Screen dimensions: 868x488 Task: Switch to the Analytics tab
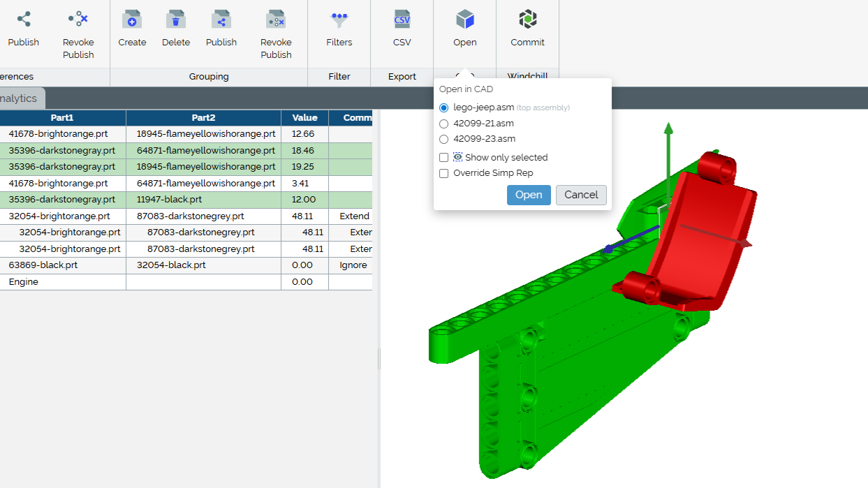tap(19, 98)
